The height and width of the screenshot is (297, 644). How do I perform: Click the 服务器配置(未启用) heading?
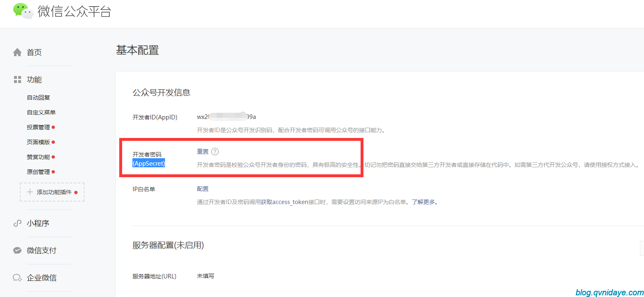click(x=168, y=245)
